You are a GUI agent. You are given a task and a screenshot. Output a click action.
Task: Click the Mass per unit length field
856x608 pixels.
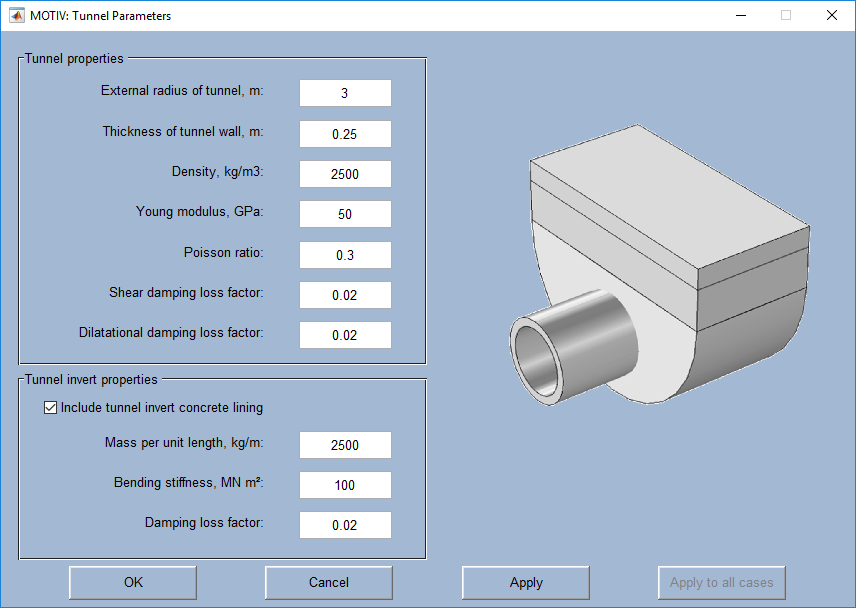click(345, 445)
